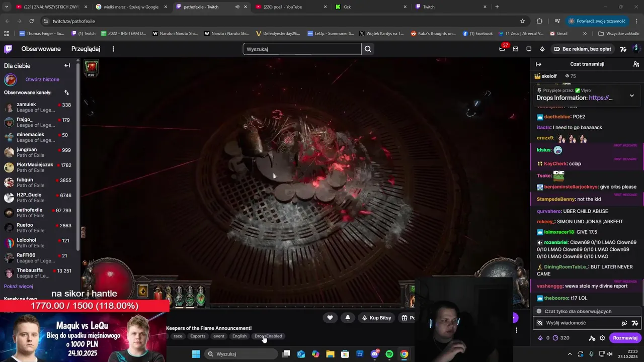Image resolution: width=644 pixels, height=362 pixels.
Task: Open the Przeglądaj menu item
Action: click(86, 49)
